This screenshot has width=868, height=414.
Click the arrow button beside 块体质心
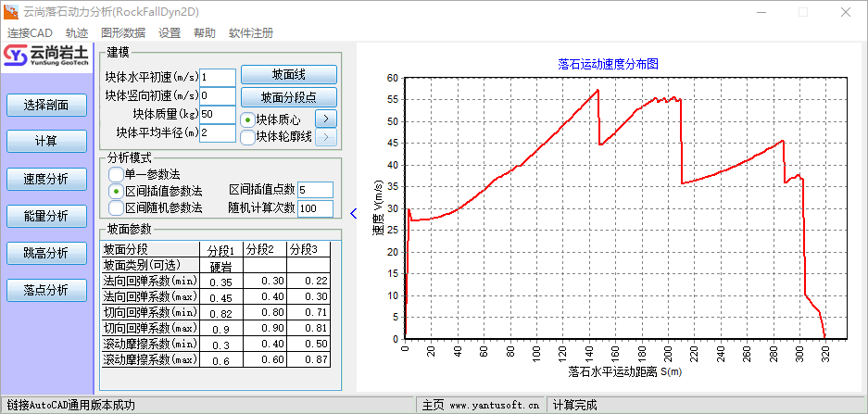click(x=325, y=119)
